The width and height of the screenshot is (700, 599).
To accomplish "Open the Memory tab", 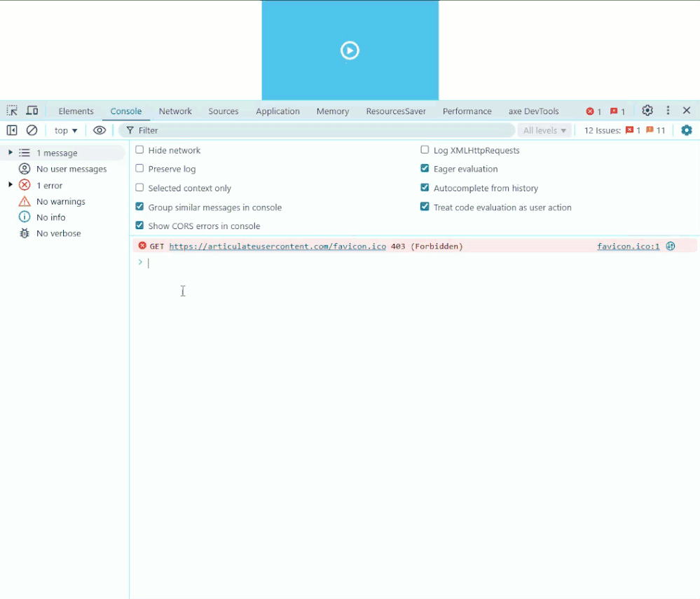I will click(333, 111).
